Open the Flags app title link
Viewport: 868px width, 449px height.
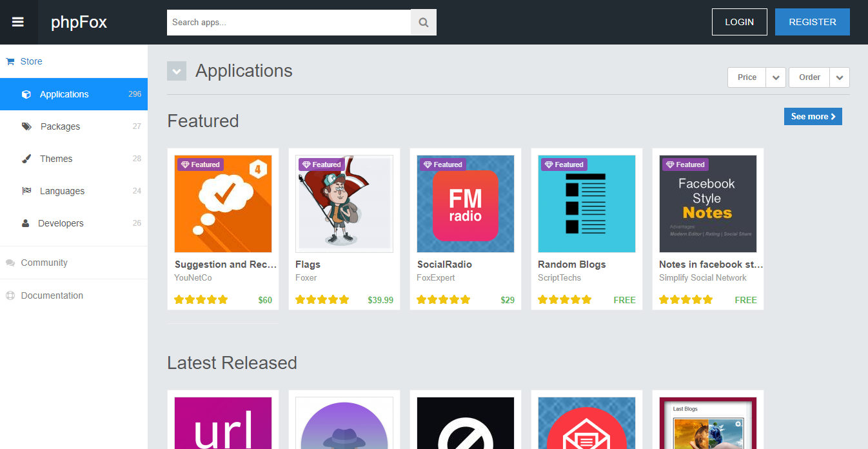click(x=308, y=264)
